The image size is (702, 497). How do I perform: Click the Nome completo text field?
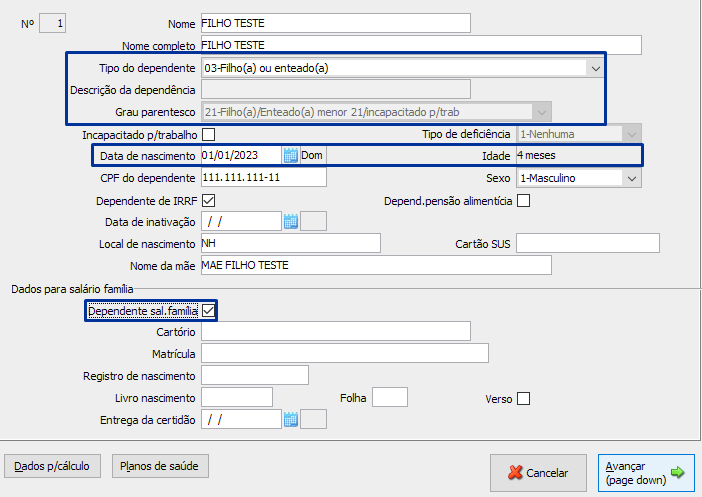point(420,45)
